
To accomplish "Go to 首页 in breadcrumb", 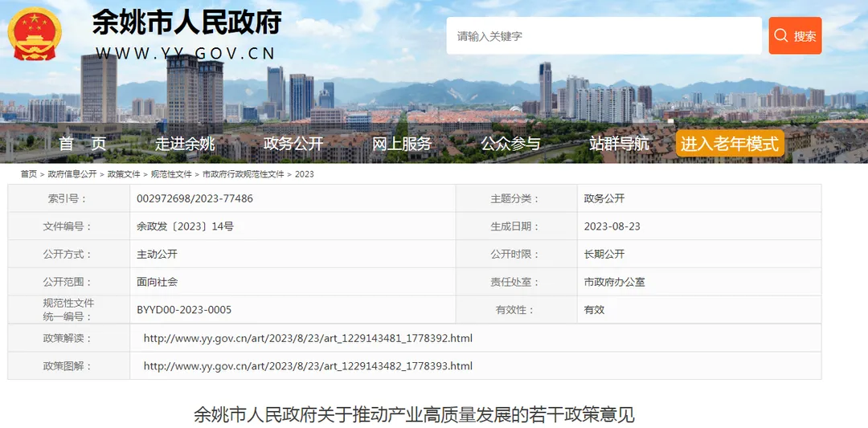I will [x=29, y=174].
